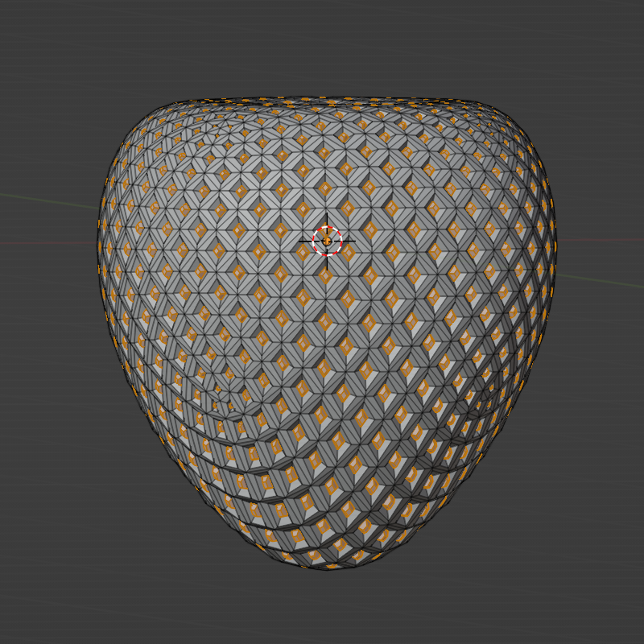This screenshot has width=644, height=644.
Task: Click the red-white 3D cursor ring
Action: pyautogui.click(x=327, y=241)
